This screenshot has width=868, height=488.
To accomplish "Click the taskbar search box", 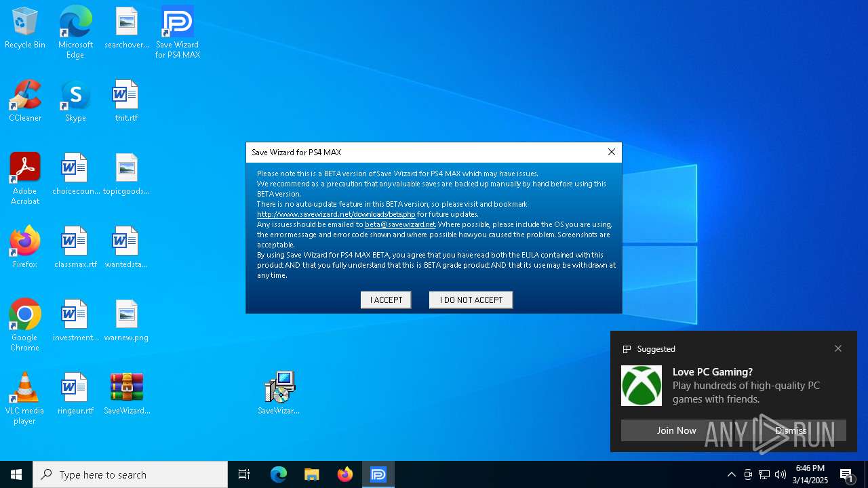I will pos(130,474).
